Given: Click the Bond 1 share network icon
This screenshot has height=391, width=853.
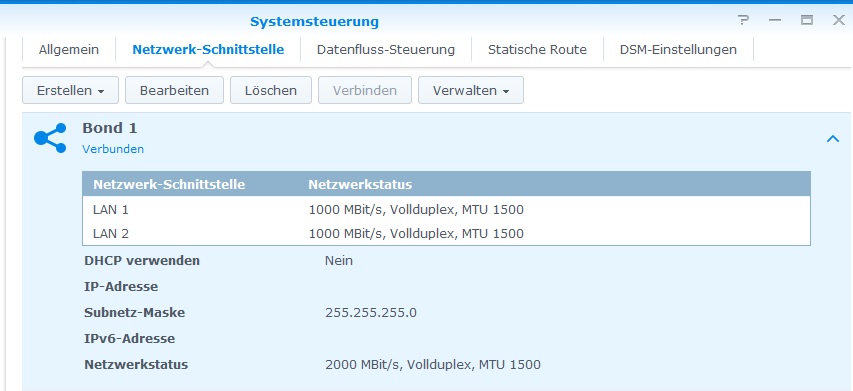Looking at the screenshot, I should click(50, 138).
